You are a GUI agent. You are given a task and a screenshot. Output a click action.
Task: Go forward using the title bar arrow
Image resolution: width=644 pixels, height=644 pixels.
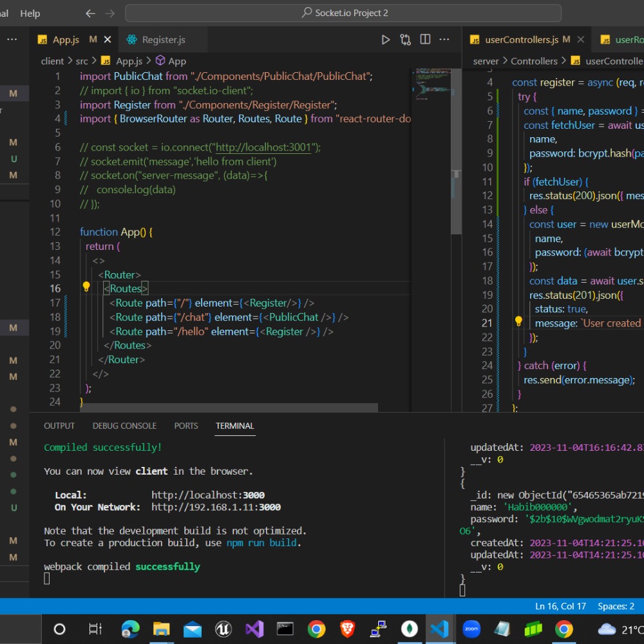[x=110, y=13]
